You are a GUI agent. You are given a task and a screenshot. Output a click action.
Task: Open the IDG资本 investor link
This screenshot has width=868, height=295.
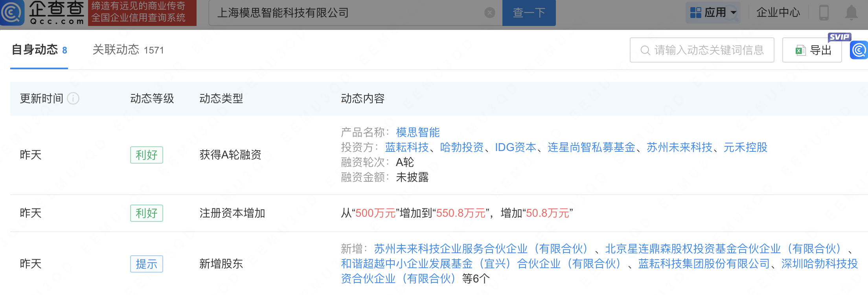515,147
